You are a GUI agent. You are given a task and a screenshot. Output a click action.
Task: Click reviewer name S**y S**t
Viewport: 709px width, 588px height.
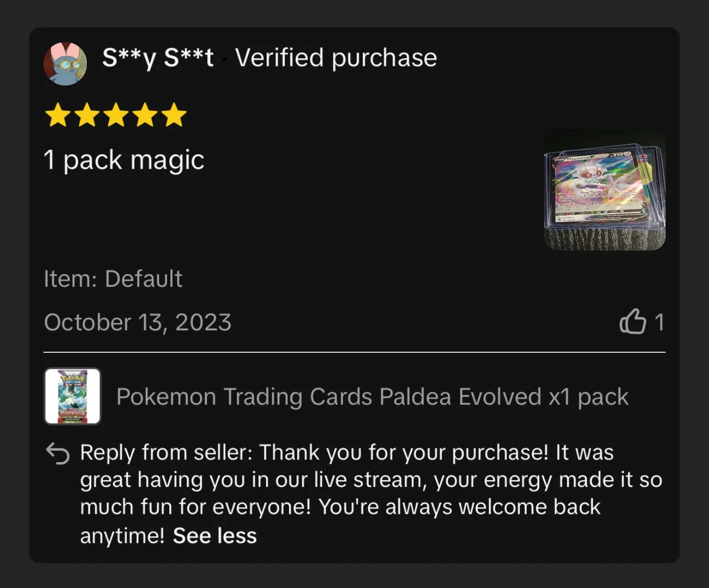coord(158,58)
